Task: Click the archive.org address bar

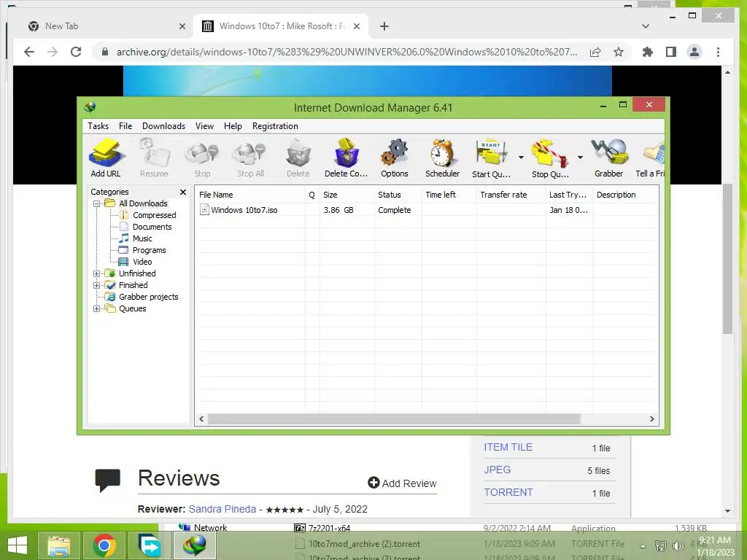Action: click(347, 52)
